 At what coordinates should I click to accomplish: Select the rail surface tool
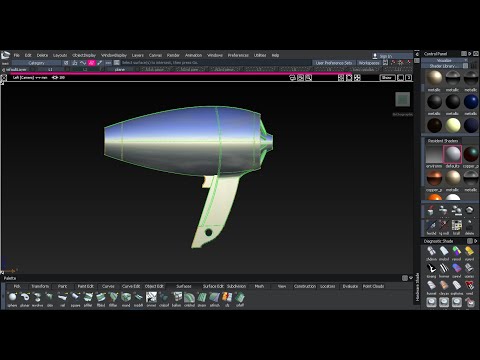(x=63, y=297)
